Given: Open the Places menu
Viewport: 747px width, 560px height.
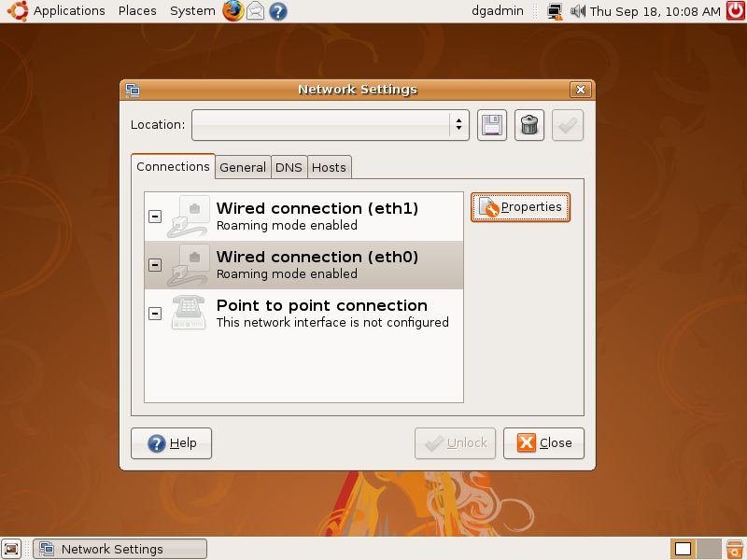Looking at the screenshot, I should [x=137, y=10].
